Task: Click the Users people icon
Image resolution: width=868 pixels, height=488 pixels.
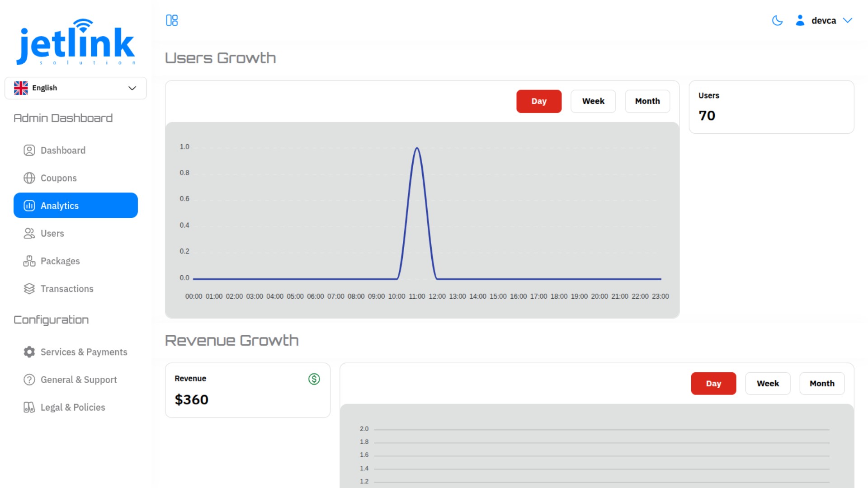Action: [x=29, y=234]
